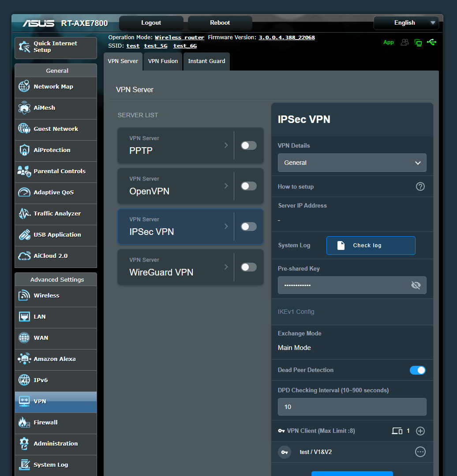The width and height of the screenshot is (457, 476).
Task: Click the System Log sidebar icon
Action: tap(24, 465)
